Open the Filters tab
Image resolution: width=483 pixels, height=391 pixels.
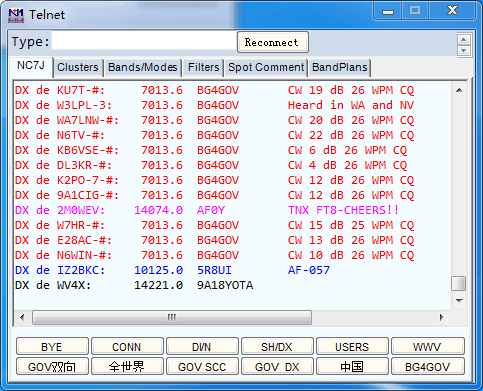coord(203,67)
